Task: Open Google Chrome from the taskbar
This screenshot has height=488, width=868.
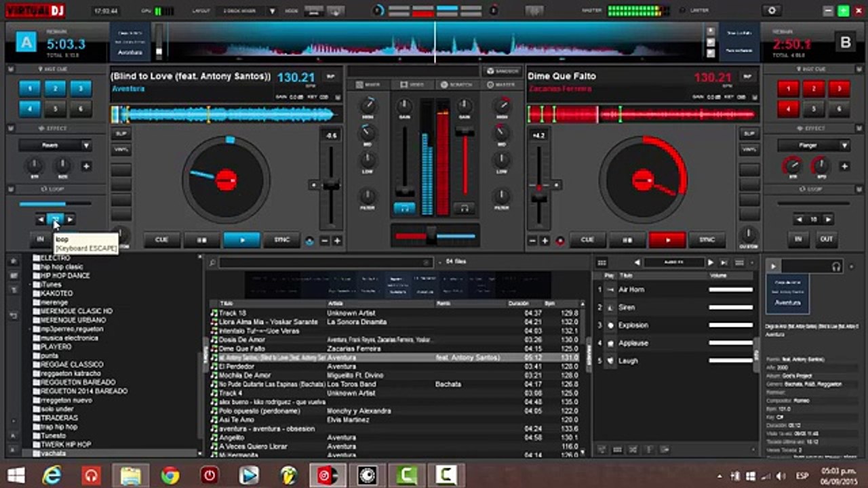Action: pyautogui.click(x=170, y=476)
